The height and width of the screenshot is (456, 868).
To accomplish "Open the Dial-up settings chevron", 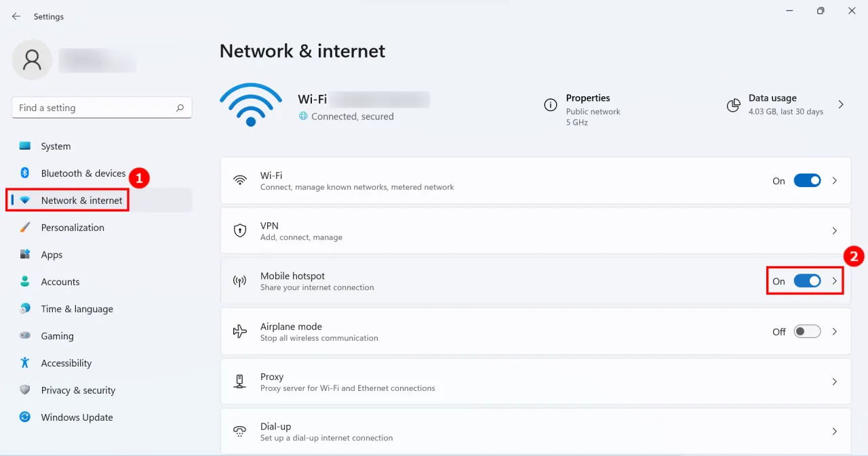I will pyautogui.click(x=835, y=431).
